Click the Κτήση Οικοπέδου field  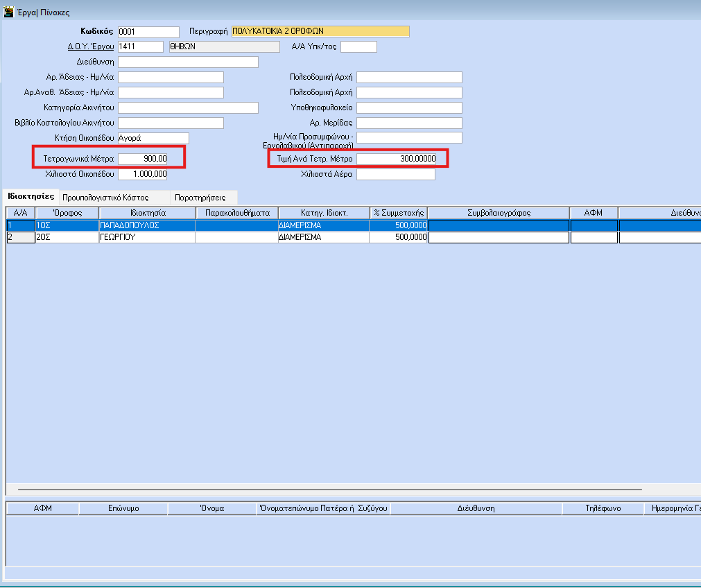(x=153, y=138)
